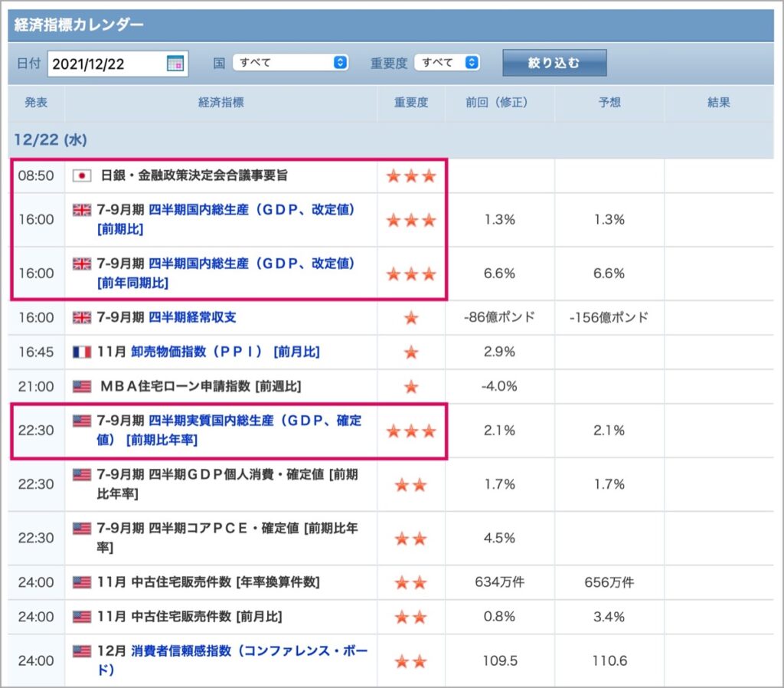Click two stars on コアPCE row
This screenshot has width=784, height=688.
coord(411,539)
